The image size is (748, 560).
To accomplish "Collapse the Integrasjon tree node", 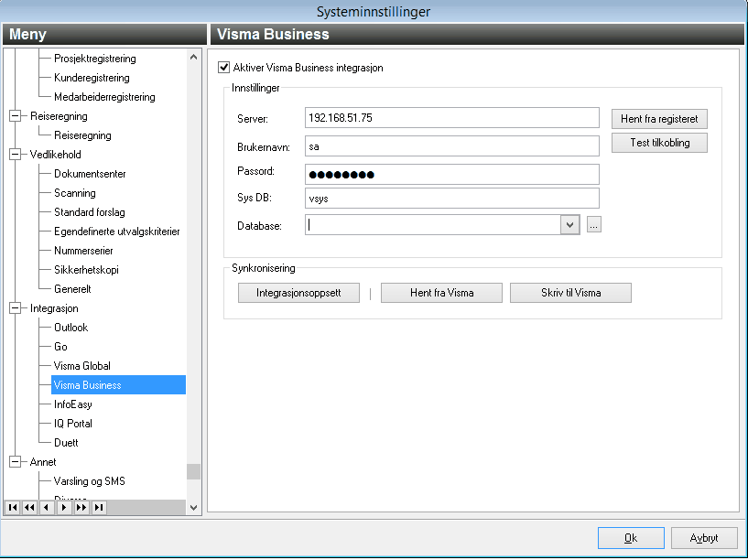I will [x=16, y=308].
